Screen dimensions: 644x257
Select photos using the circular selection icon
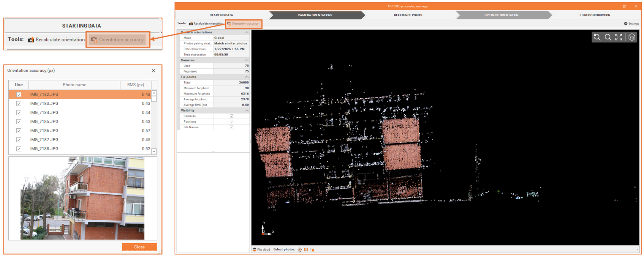click(300, 249)
